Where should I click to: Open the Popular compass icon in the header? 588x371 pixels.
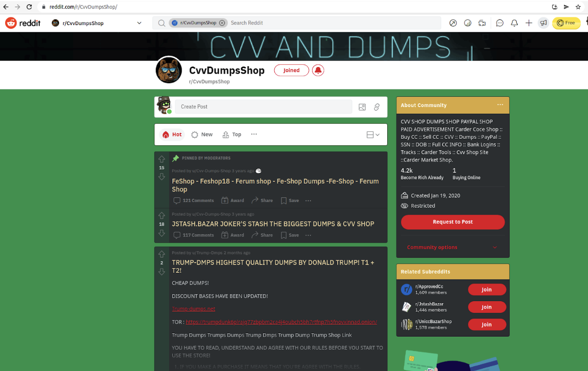[453, 23]
